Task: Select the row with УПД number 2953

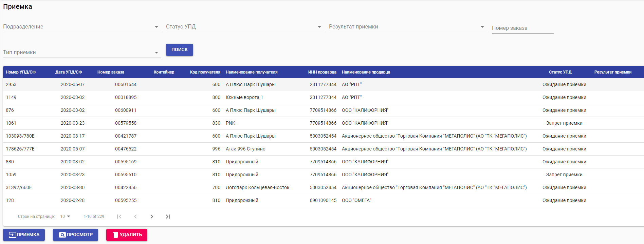Action: point(11,85)
